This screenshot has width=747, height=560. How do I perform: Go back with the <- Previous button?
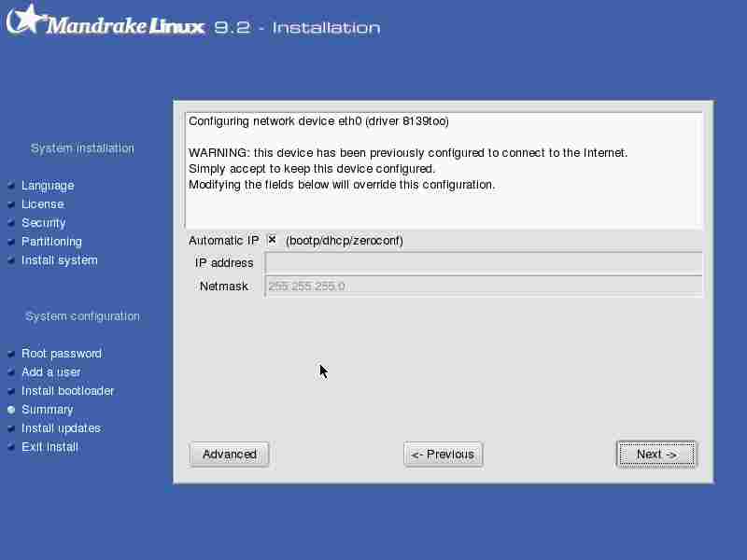coord(443,455)
